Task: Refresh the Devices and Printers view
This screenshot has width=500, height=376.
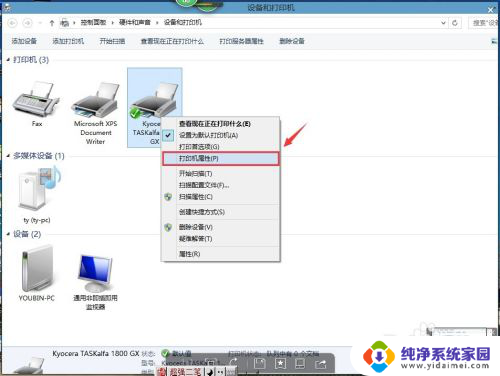Action: click(455, 23)
